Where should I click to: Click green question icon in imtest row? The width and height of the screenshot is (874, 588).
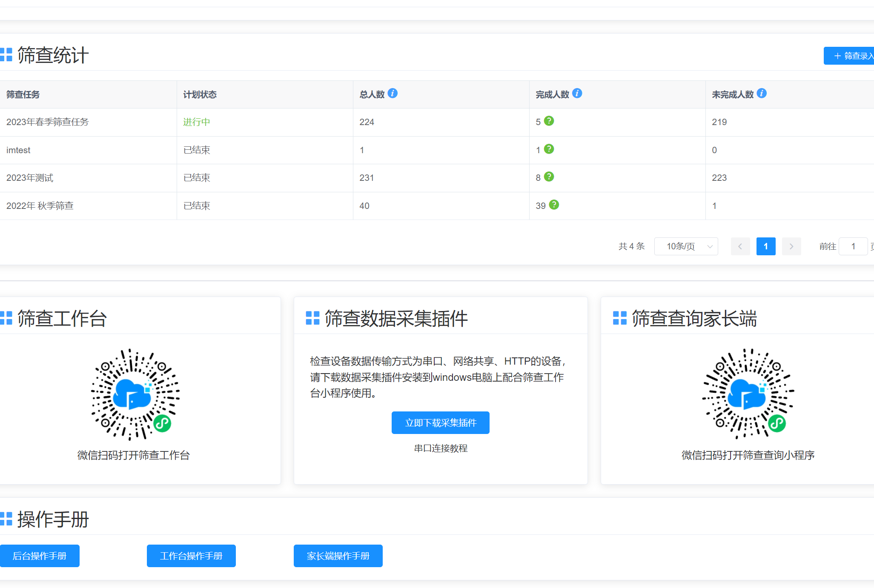(549, 149)
